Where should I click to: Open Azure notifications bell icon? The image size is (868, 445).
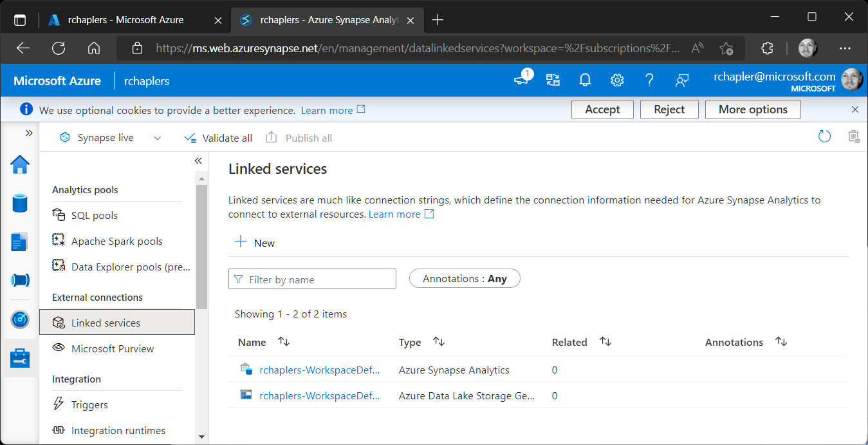584,80
